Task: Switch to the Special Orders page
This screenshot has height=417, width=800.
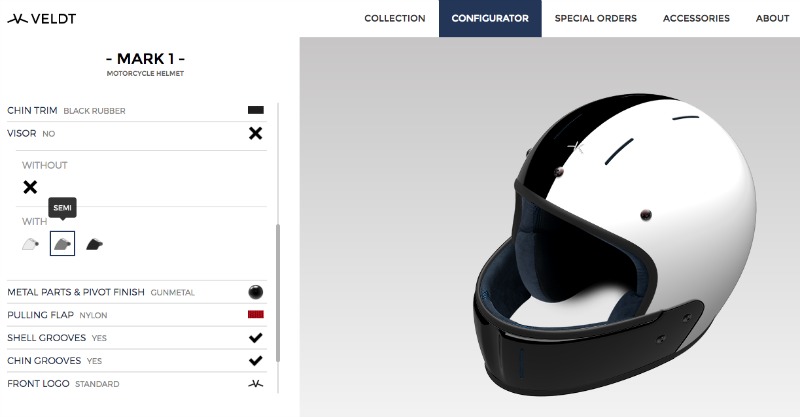Action: [x=595, y=18]
